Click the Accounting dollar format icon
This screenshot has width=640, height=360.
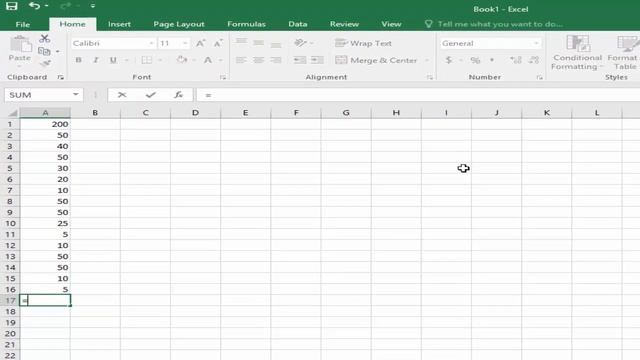point(449,60)
